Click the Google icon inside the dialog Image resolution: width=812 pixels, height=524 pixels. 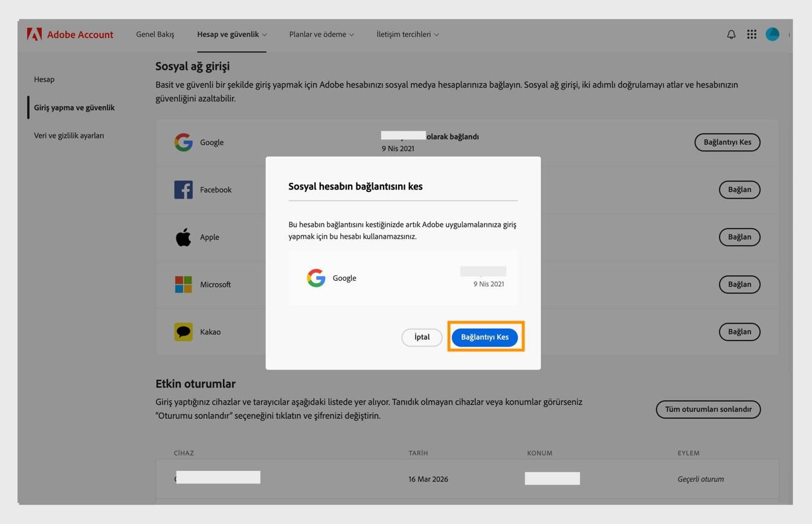point(315,278)
